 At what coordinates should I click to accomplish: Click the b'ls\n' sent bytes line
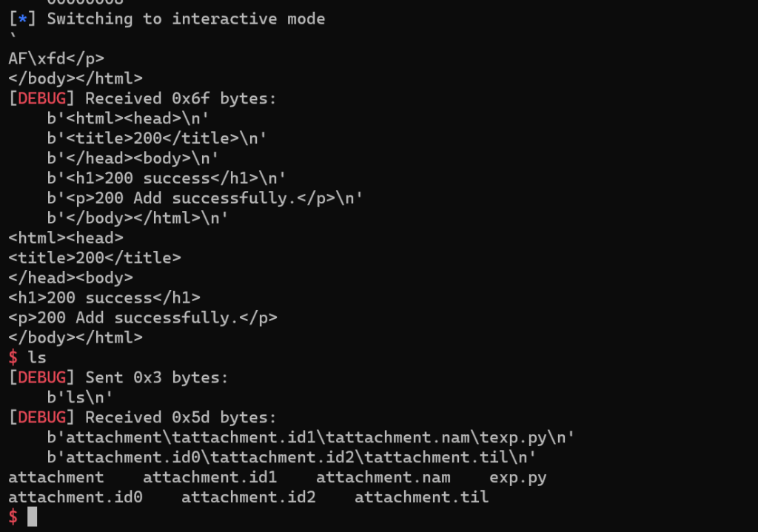tap(80, 397)
